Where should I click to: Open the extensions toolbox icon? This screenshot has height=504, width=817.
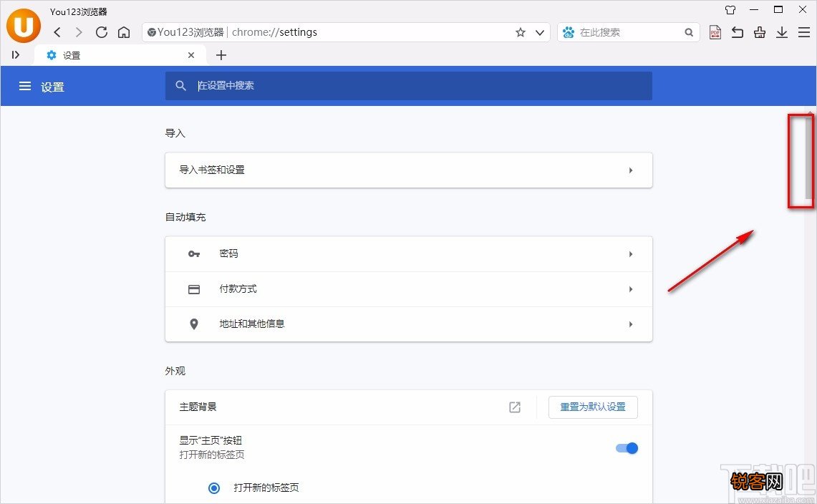760,32
